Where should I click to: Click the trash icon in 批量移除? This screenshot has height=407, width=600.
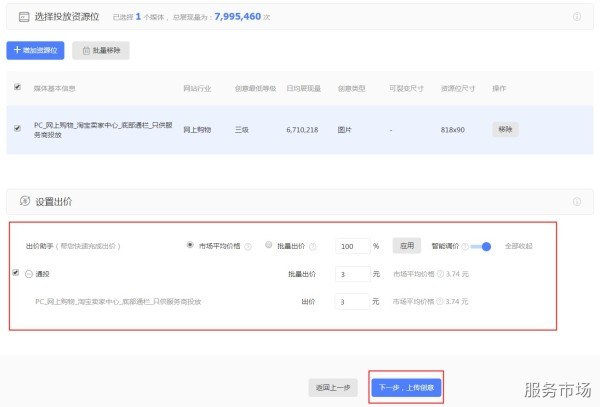tap(86, 50)
